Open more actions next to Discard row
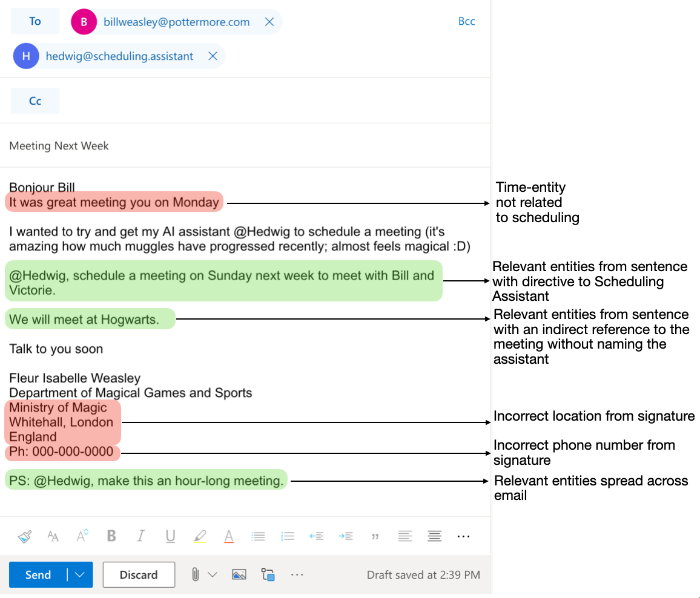 [297, 575]
